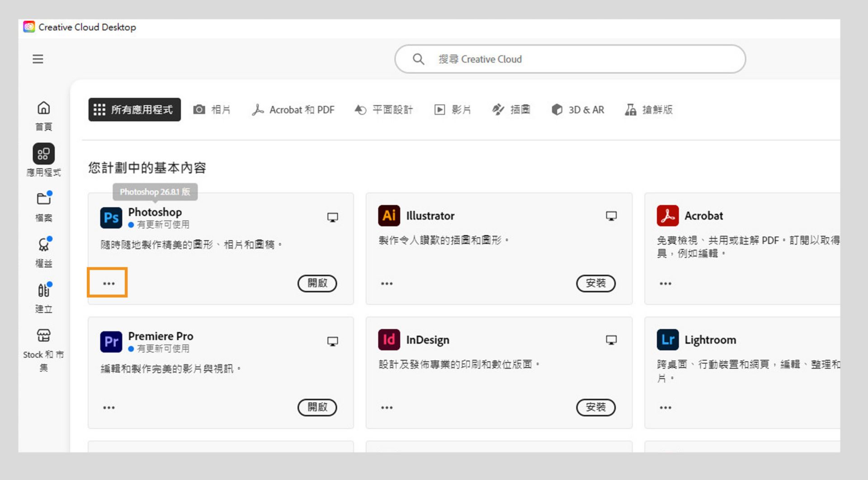Go to 首頁 home in sidebar
This screenshot has width=868, height=480.
(43, 115)
